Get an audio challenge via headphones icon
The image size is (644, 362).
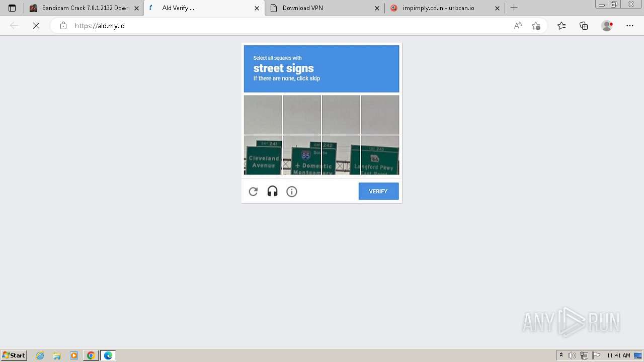[x=272, y=191]
